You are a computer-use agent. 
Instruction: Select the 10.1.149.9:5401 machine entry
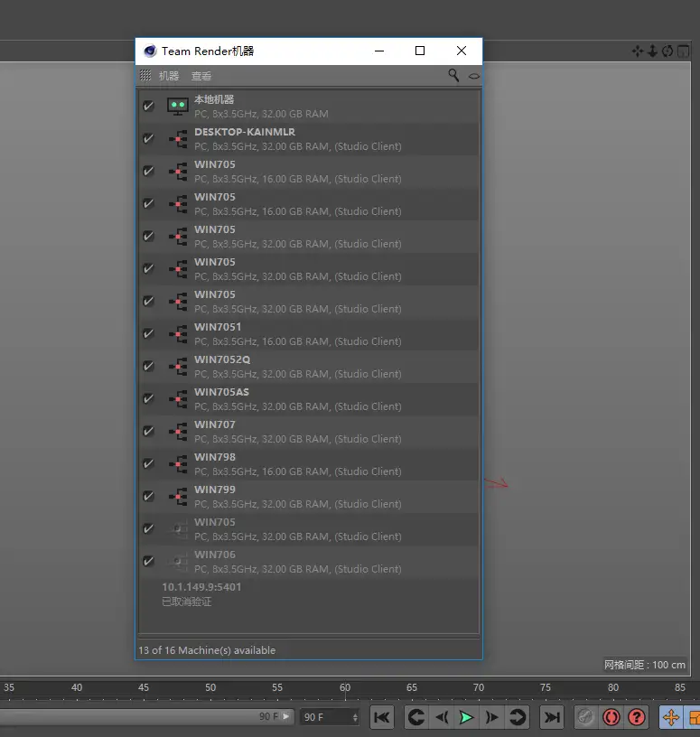click(x=201, y=587)
